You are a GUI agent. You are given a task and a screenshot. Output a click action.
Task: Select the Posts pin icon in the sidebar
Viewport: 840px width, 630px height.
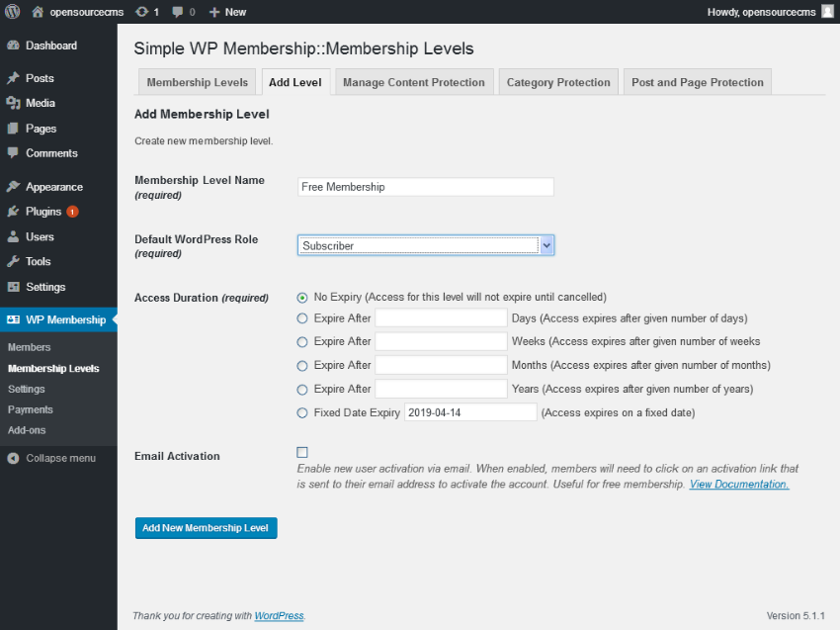[14, 77]
